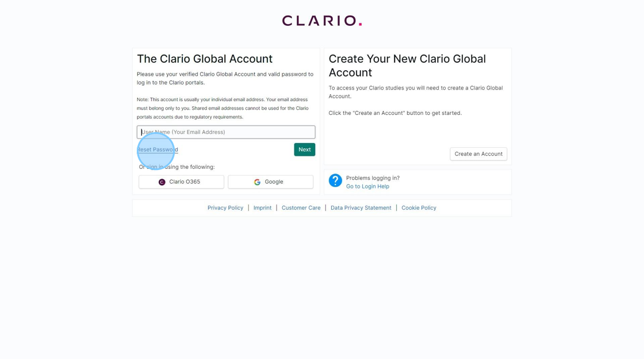Open the Customer Care footer link
Viewport: 644px width, 359px height.
tap(301, 207)
